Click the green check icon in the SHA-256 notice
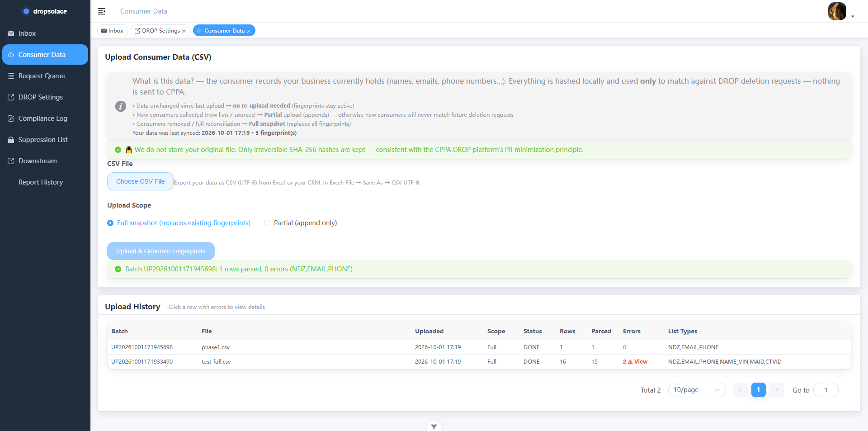The image size is (868, 431). point(118,150)
